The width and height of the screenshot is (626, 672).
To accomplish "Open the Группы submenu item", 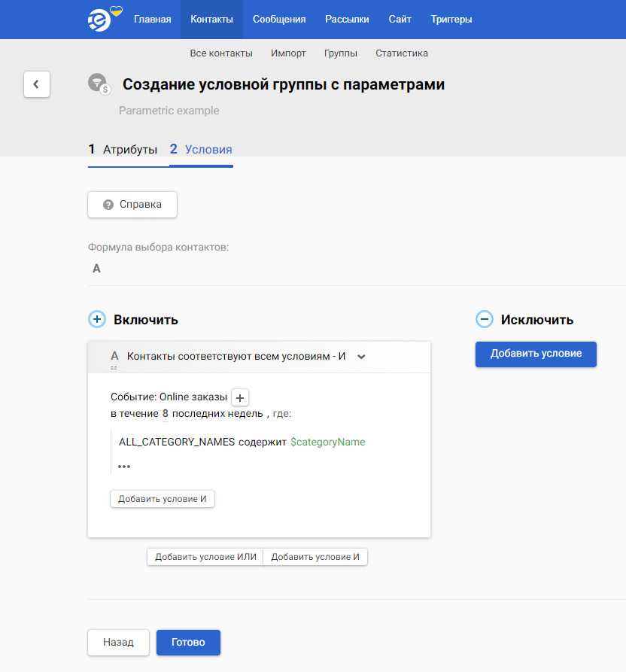I will coord(340,53).
